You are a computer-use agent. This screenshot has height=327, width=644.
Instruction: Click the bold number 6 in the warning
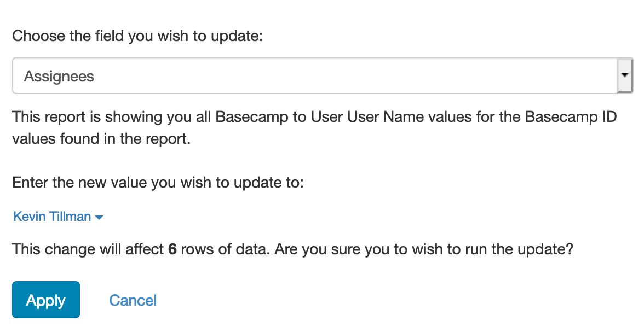click(173, 250)
